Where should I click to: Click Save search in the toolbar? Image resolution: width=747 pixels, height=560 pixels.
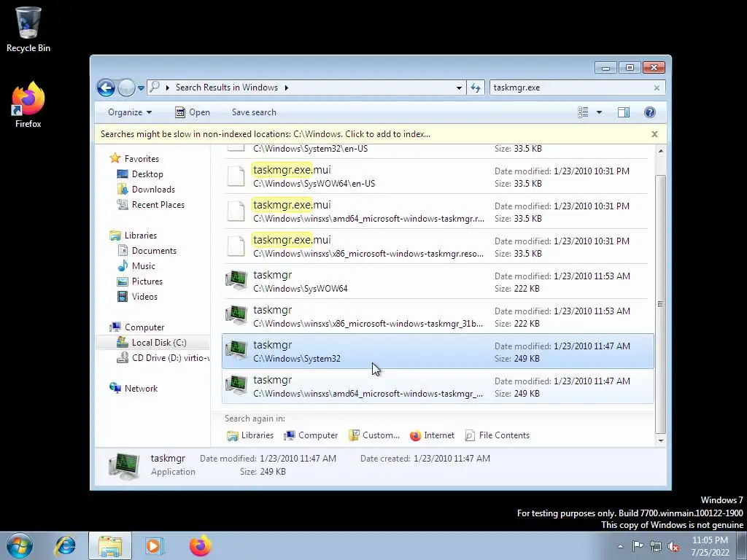click(254, 112)
